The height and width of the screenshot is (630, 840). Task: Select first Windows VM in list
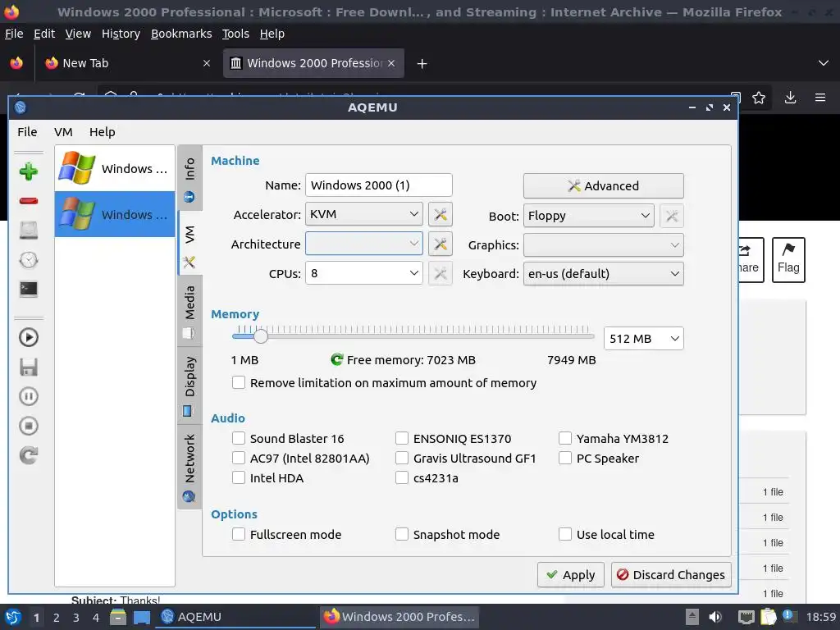click(x=115, y=168)
